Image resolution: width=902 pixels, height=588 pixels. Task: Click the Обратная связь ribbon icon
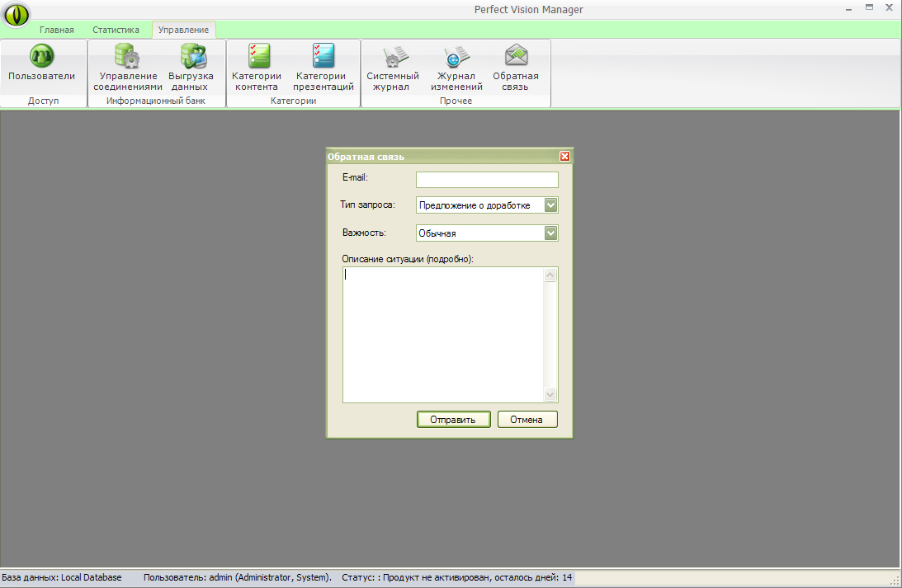[516, 57]
